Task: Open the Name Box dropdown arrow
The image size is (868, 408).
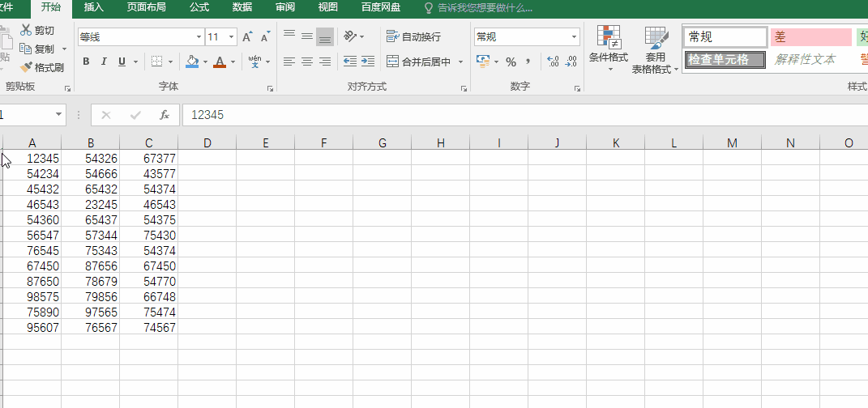Action: click(58, 114)
